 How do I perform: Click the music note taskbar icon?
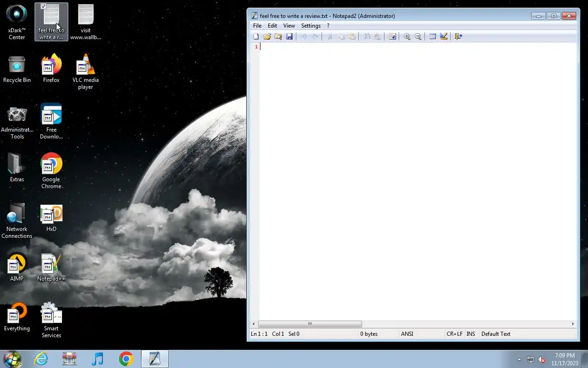pyautogui.click(x=97, y=359)
